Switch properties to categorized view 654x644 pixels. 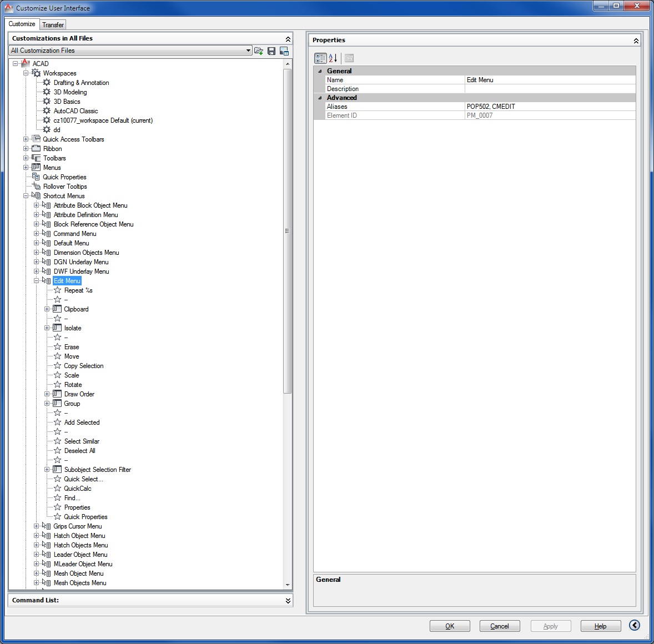click(320, 58)
